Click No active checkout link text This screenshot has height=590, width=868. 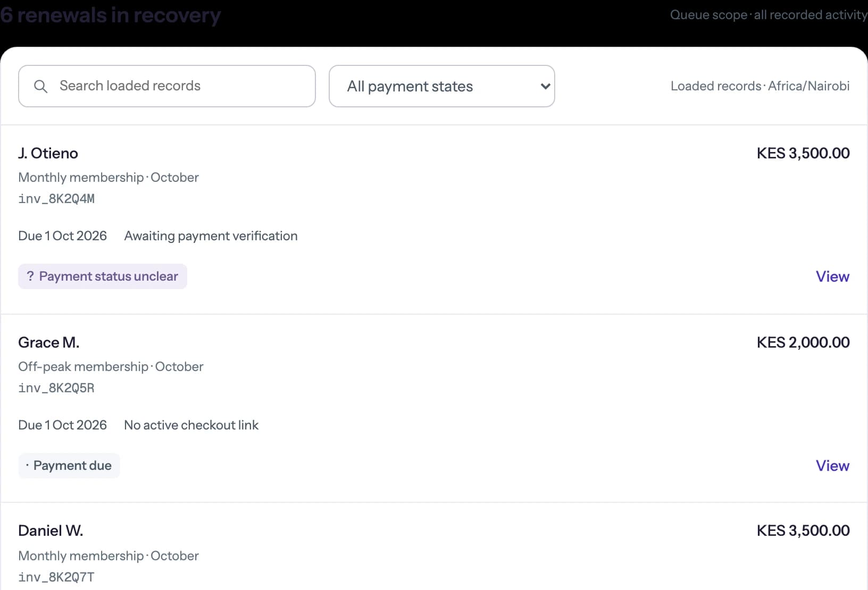(x=191, y=425)
